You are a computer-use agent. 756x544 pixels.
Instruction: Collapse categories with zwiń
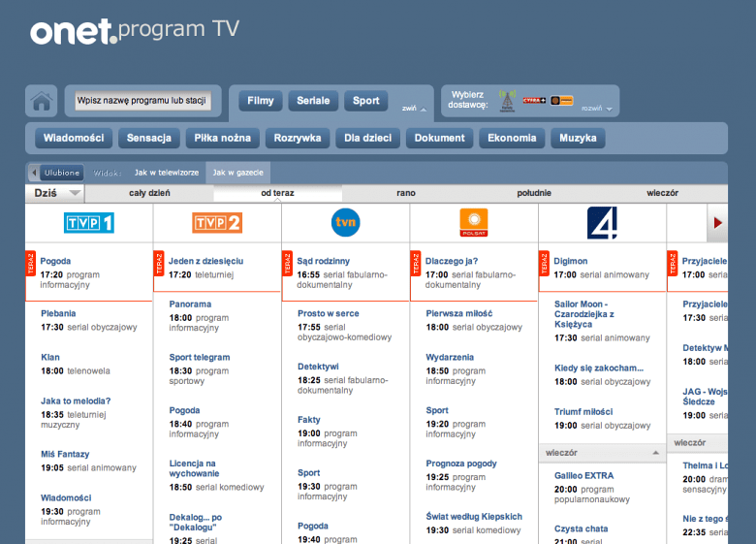pyautogui.click(x=414, y=109)
